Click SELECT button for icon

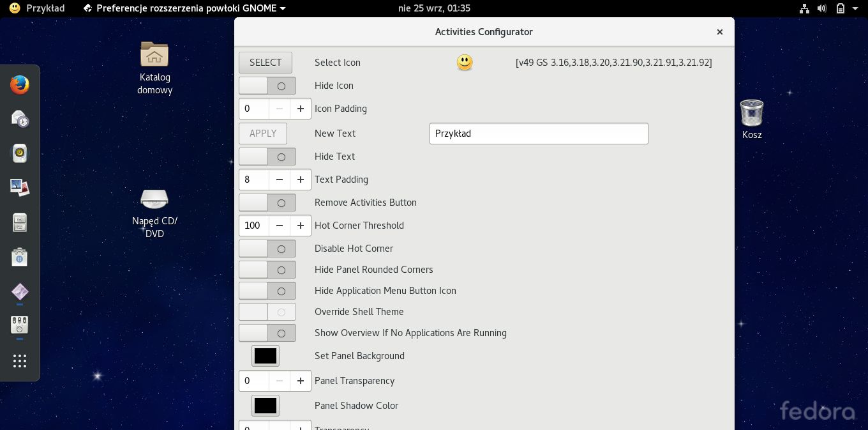266,63
